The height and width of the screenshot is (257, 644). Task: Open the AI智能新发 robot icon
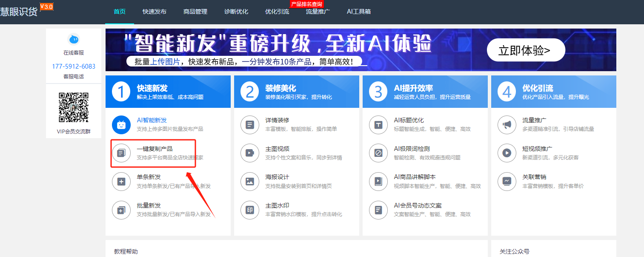click(121, 125)
